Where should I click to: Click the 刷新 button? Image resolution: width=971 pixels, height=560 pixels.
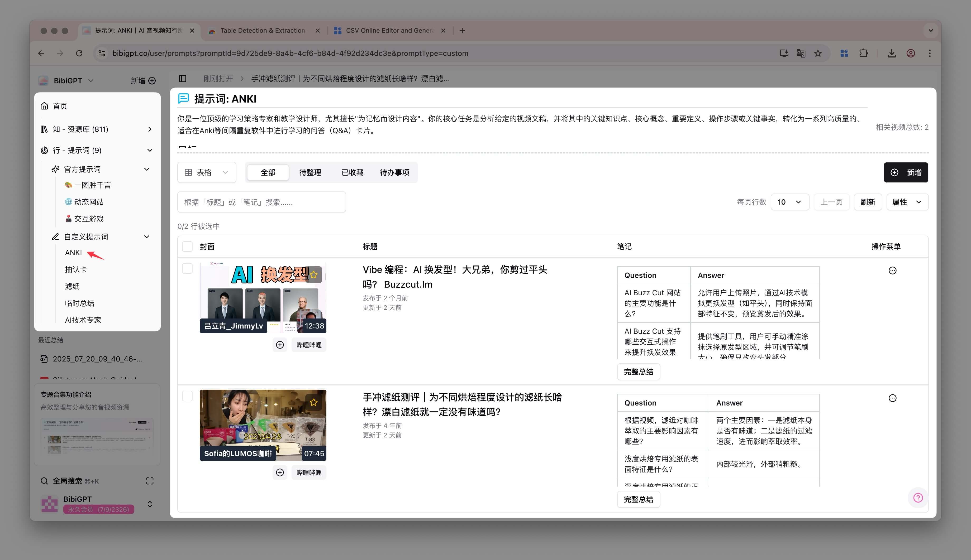point(868,202)
